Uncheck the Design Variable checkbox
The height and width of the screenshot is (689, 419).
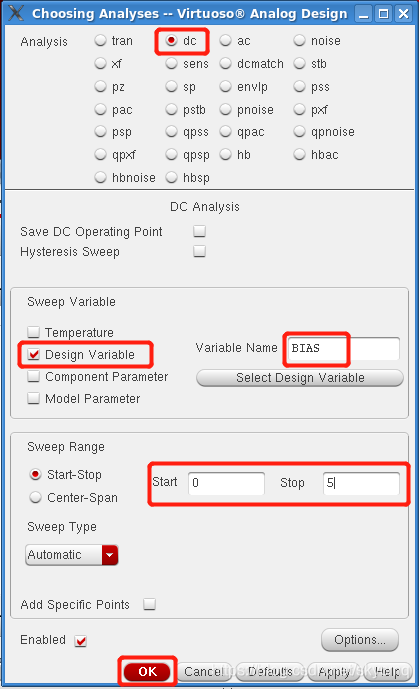click(33, 354)
